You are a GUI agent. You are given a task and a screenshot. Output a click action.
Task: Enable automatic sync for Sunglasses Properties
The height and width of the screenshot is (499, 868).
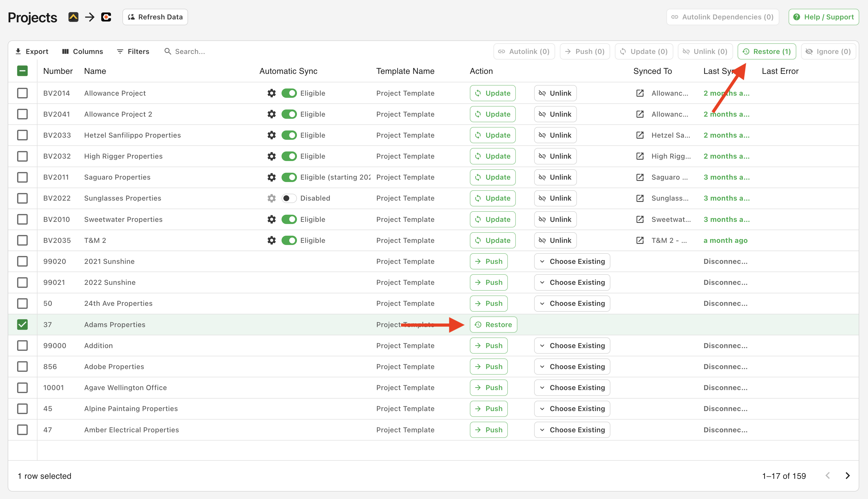(x=289, y=198)
